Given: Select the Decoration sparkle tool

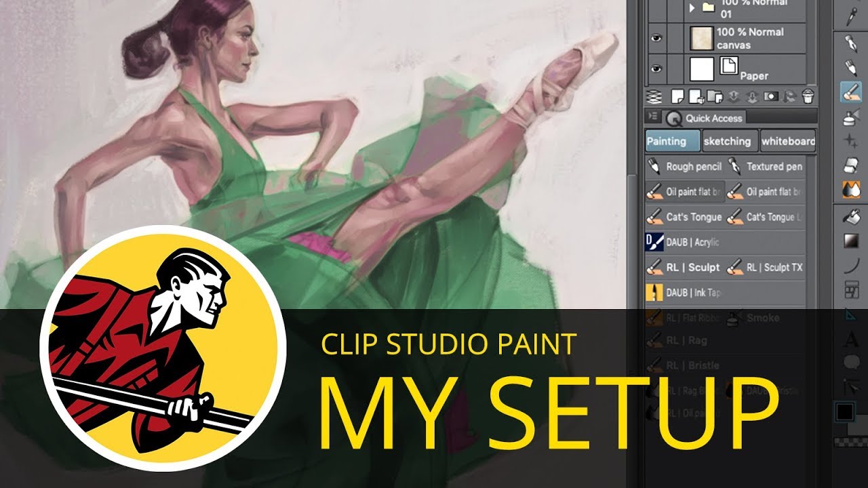Looking at the screenshot, I should click(851, 142).
